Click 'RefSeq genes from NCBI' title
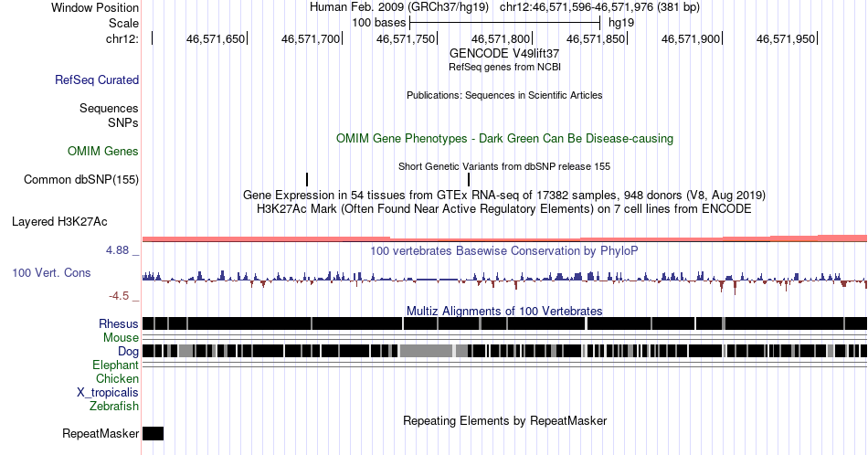868x455 pixels. click(x=504, y=67)
